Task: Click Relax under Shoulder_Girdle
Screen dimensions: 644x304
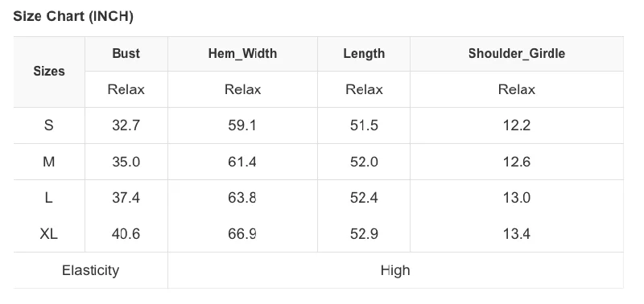Action: pyautogui.click(x=517, y=89)
